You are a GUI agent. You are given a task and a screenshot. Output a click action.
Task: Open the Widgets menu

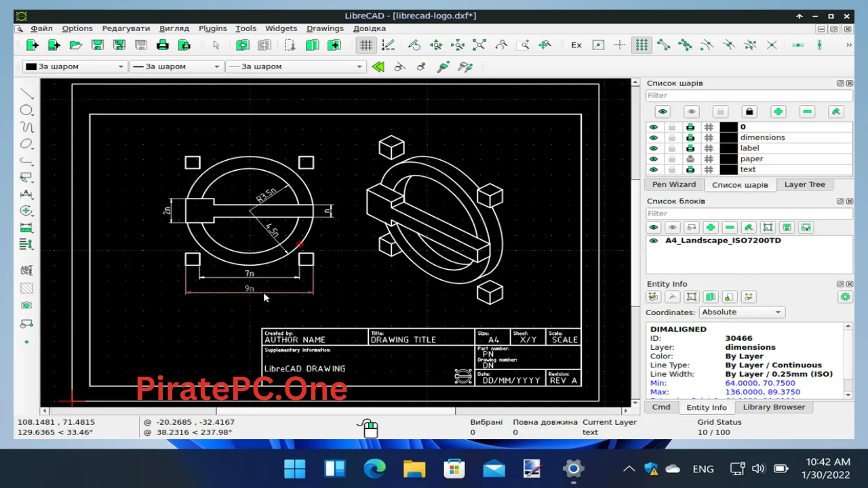tap(281, 28)
